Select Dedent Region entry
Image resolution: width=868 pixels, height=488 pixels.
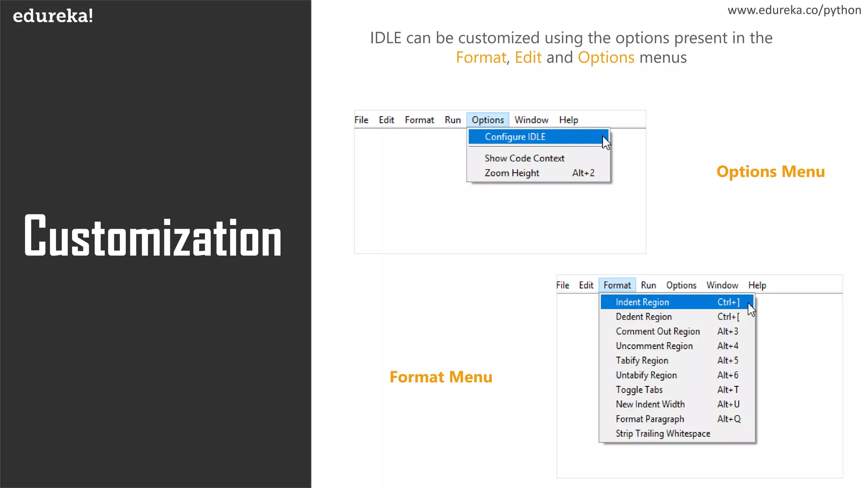677,317
